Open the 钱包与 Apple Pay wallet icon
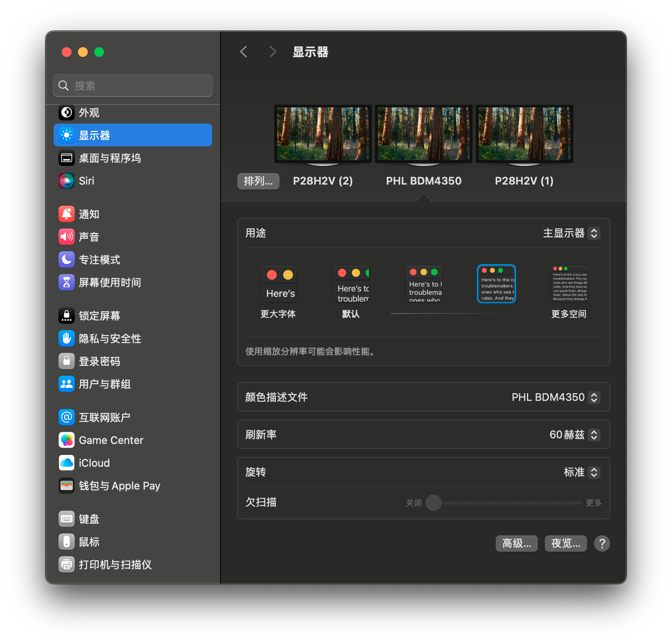The width and height of the screenshot is (672, 644). pyautogui.click(x=67, y=485)
